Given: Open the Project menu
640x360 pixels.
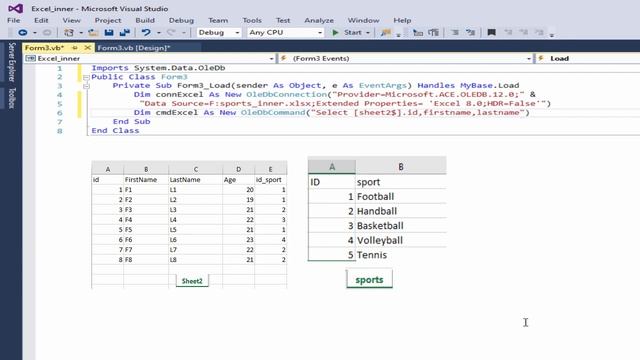Looking at the screenshot, I should pos(108,20).
